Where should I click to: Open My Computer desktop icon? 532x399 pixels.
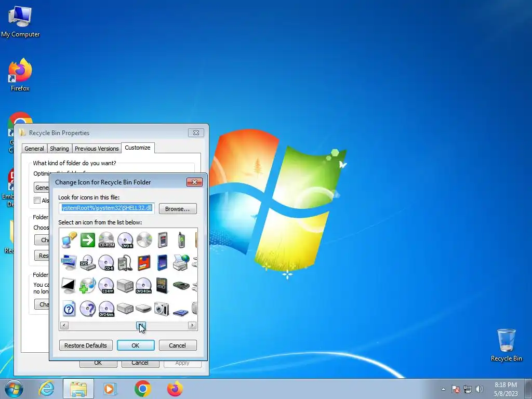(x=20, y=21)
